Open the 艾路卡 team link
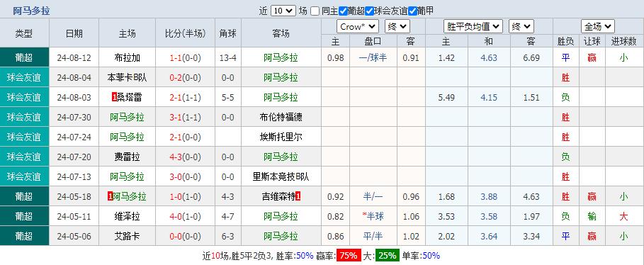Image resolution: width=644 pixels, height=265 pixels. (128, 236)
